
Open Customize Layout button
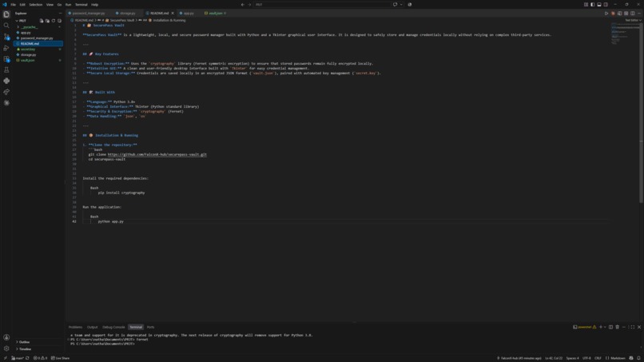(586, 5)
